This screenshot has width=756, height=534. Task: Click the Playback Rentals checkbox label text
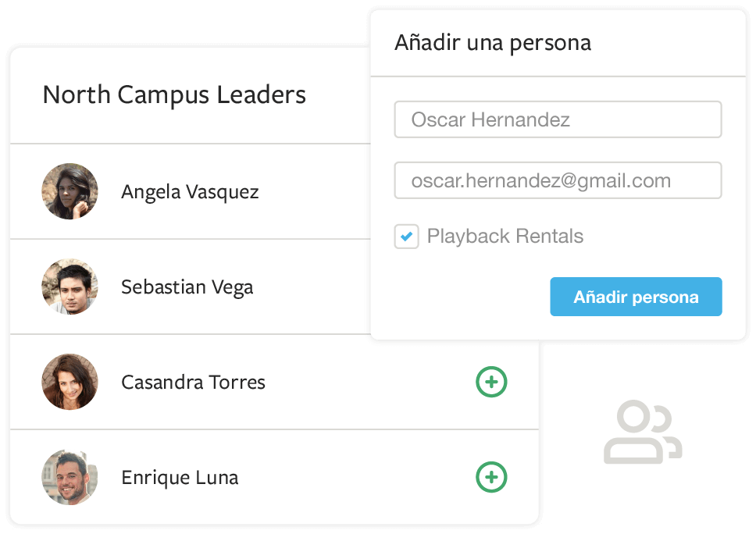coord(505,237)
